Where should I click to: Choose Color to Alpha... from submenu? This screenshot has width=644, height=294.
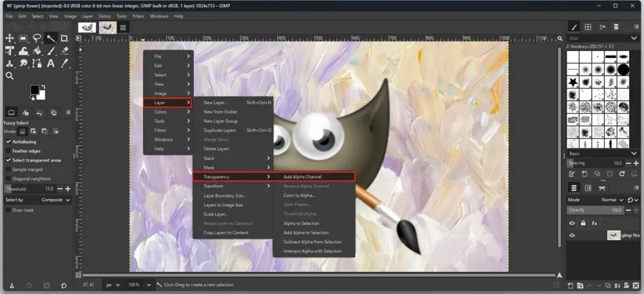tap(299, 195)
